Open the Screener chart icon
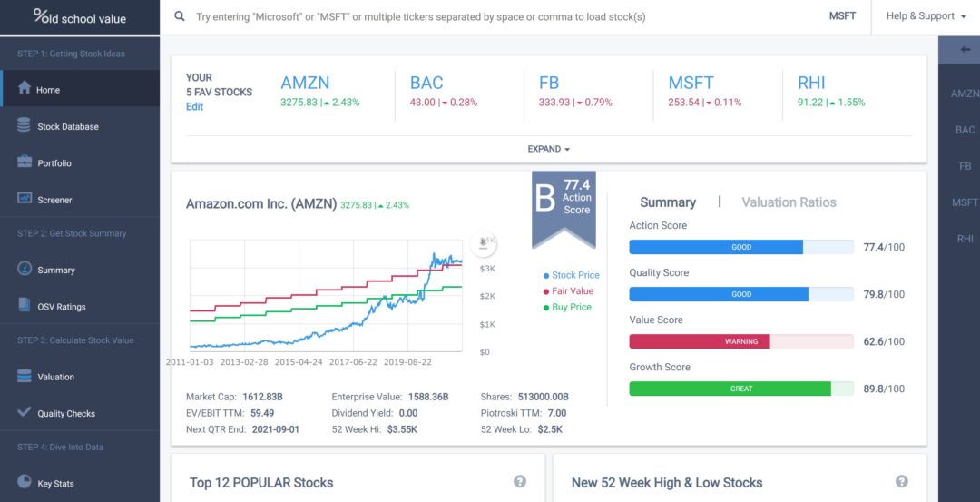 (x=24, y=198)
